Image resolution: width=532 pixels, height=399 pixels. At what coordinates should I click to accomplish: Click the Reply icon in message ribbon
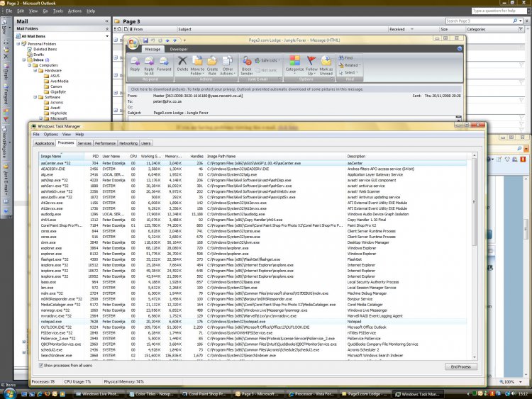pyautogui.click(x=135, y=64)
